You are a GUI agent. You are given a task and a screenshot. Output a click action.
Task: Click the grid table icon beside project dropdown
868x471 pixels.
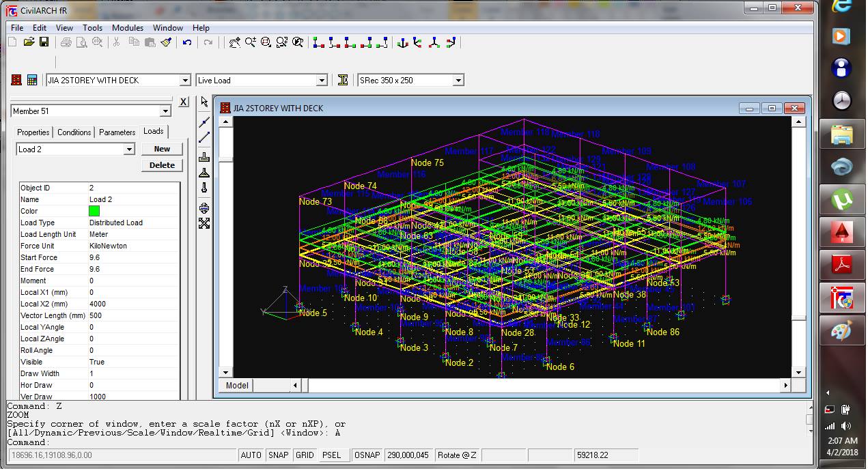coord(32,81)
